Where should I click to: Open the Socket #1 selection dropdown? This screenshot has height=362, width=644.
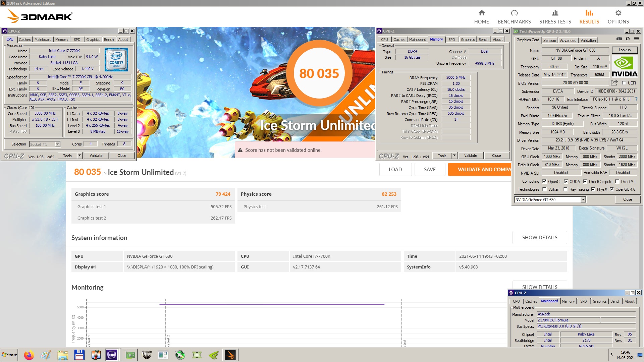pyautogui.click(x=58, y=144)
